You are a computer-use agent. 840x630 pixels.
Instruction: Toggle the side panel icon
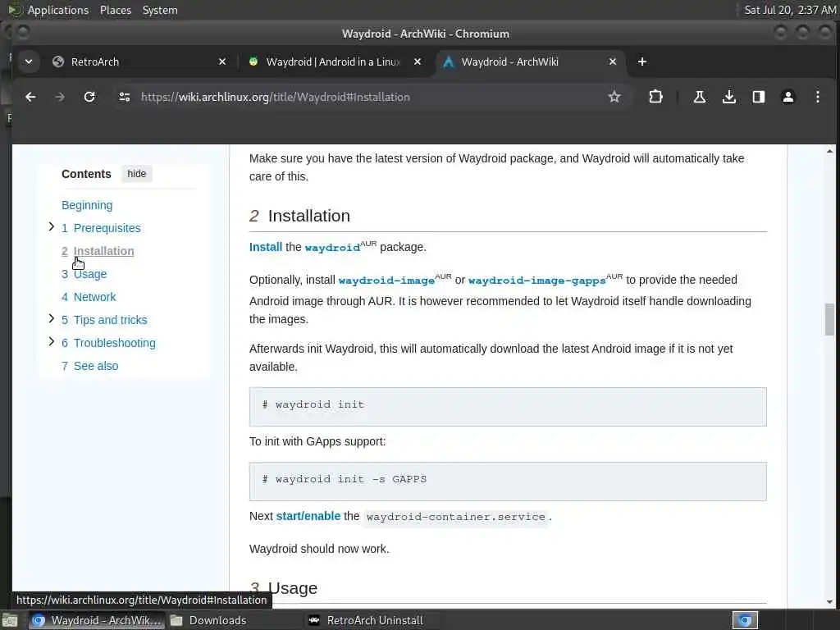coord(759,97)
